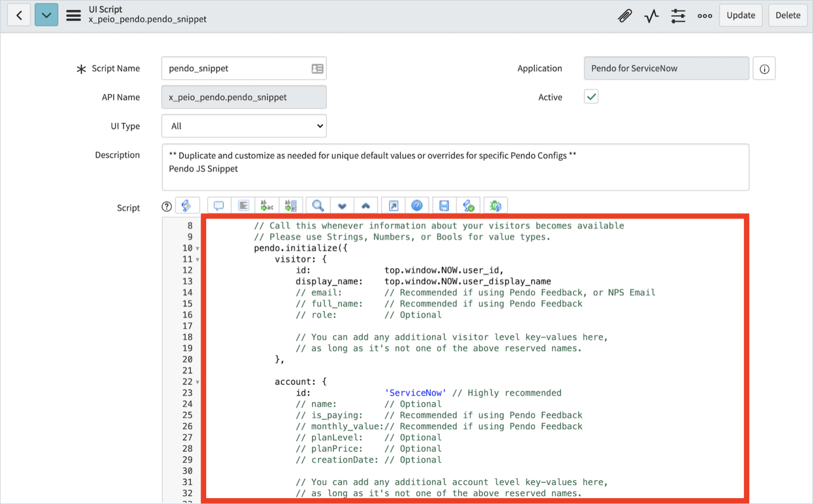This screenshot has height=504, width=813.
Task: Click the Replace All icon
Action: point(291,206)
